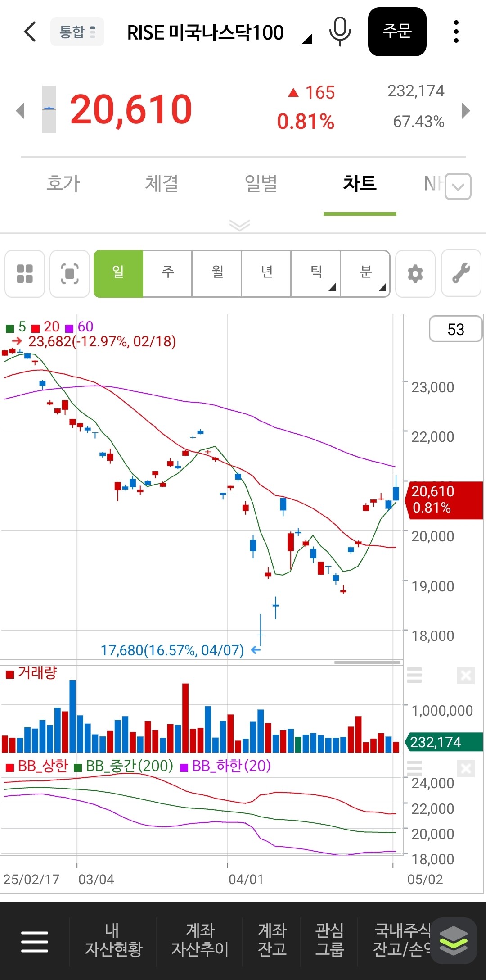
Task: Tap the BB_상한 legend label
Action: (x=37, y=766)
